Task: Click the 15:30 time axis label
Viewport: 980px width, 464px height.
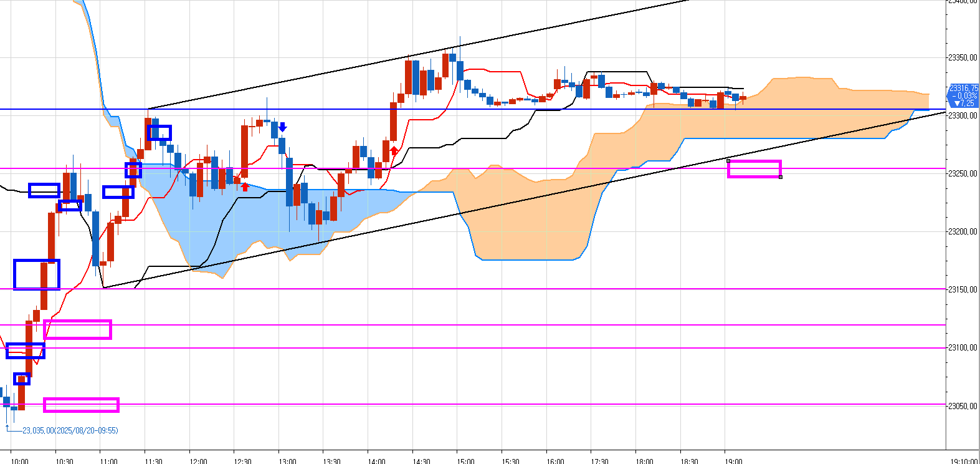Action: click(x=510, y=461)
